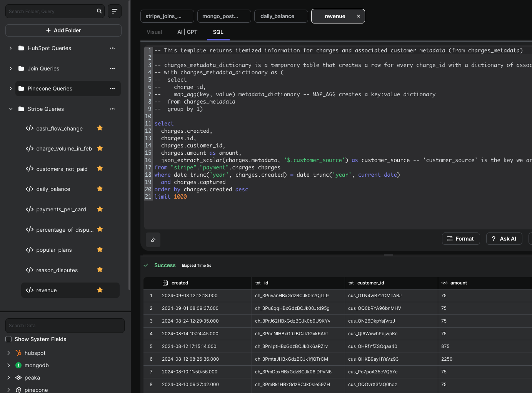Open the sort/filter icon beside folder search
This screenshot has height=393, width=532.
(115, 11)
